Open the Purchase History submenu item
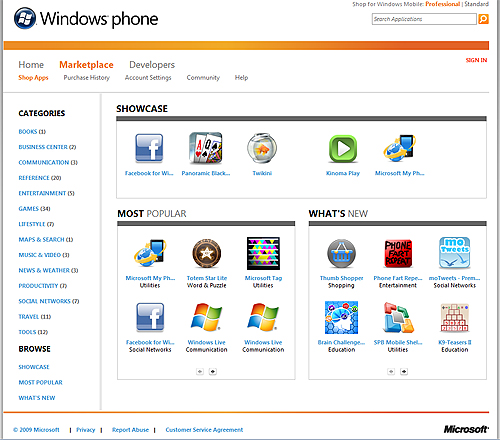Viewport: 500px width, 440px height. [87, 78]
